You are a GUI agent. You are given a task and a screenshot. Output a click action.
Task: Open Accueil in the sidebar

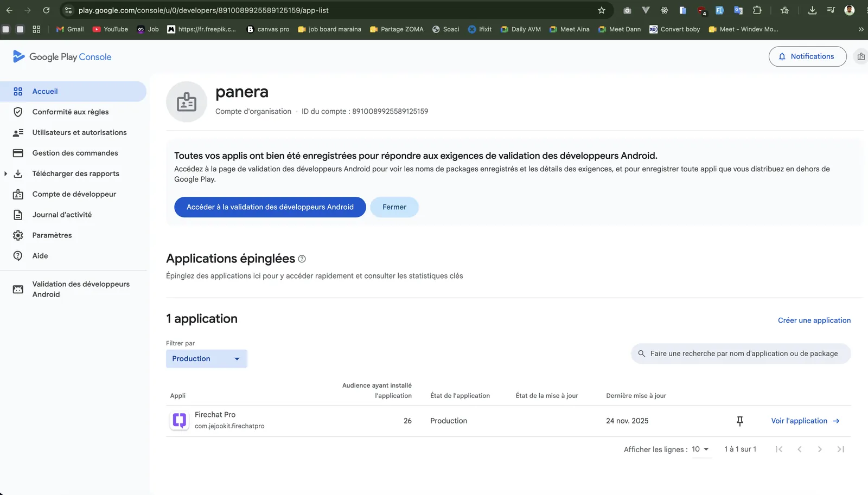[x=73, y=91]
